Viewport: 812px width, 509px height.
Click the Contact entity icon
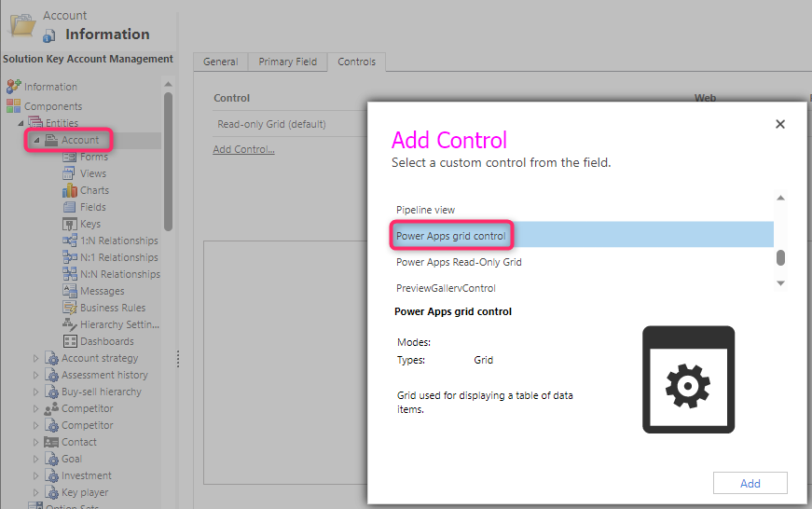pyautogui.click(x=50, y=442)
